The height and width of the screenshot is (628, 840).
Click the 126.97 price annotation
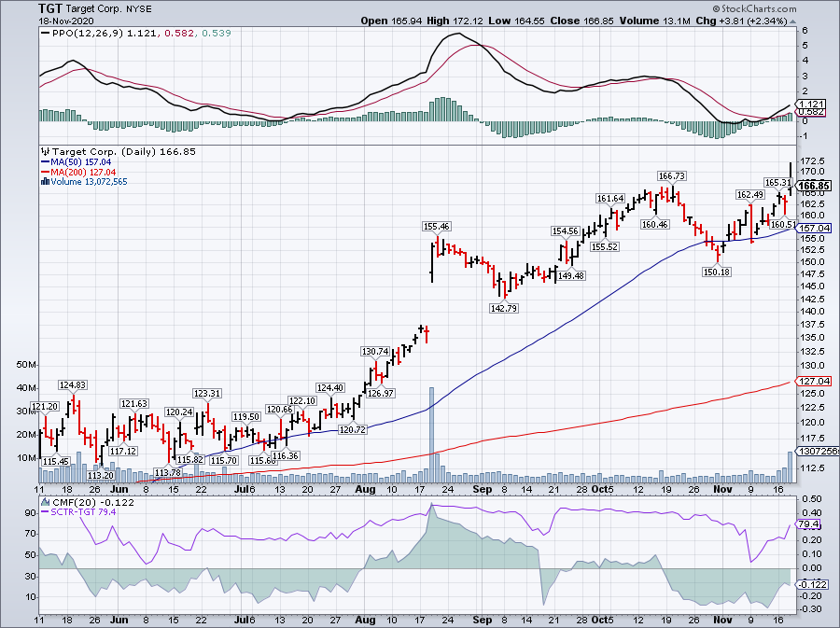pos(381,393)
